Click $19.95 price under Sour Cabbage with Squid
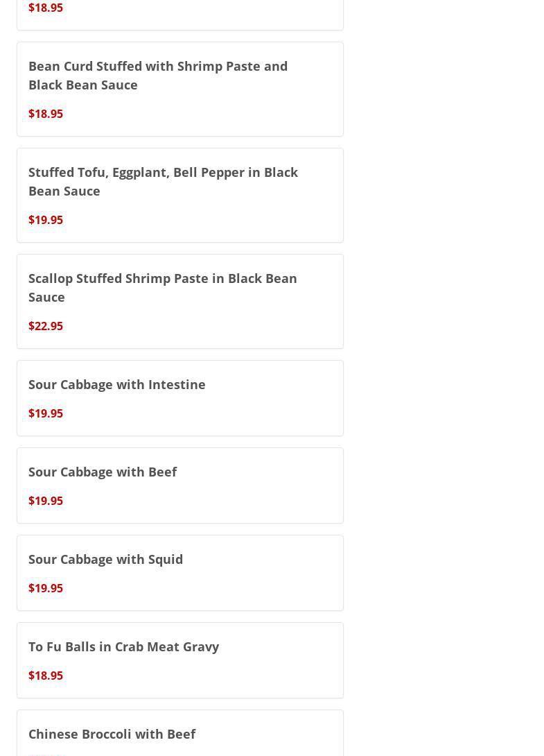The image size is (544, 756). click(x=46, y=588)
